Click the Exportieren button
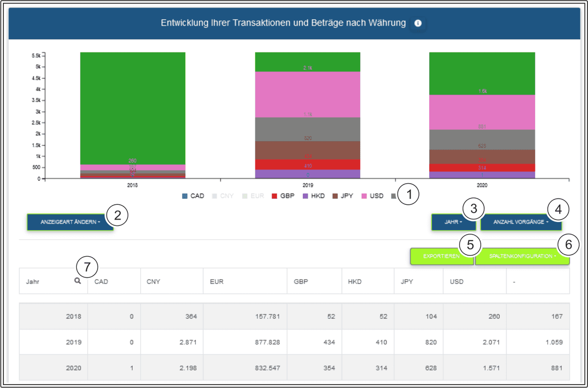This screenshot has width=588, height=388. coord(441,256)
